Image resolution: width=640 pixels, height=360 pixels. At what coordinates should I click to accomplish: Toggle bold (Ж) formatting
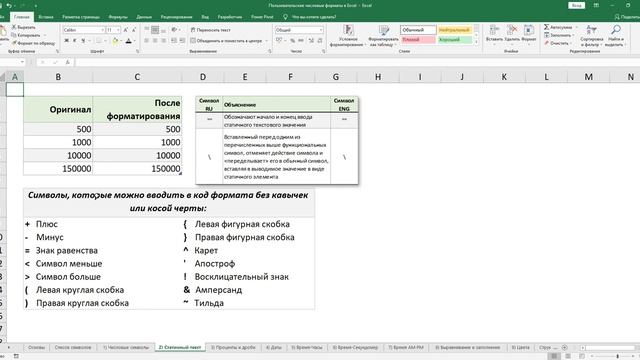tap(67, 40)
